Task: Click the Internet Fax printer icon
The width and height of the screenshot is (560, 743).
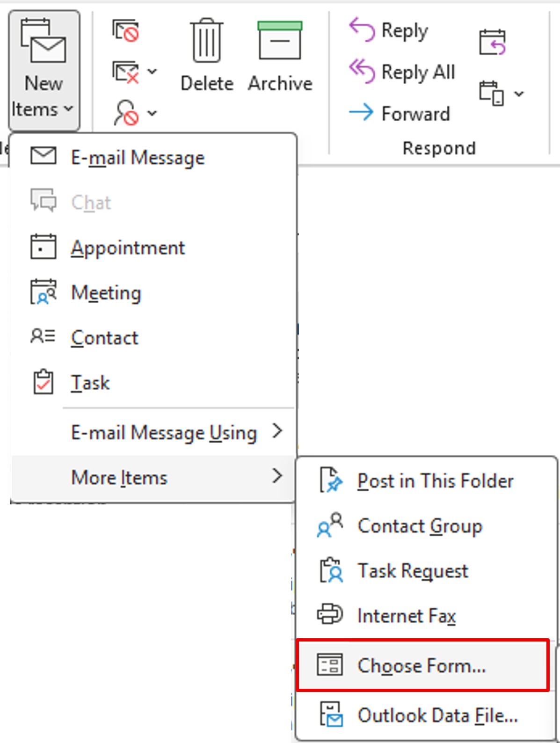Action: pos(330,615)
